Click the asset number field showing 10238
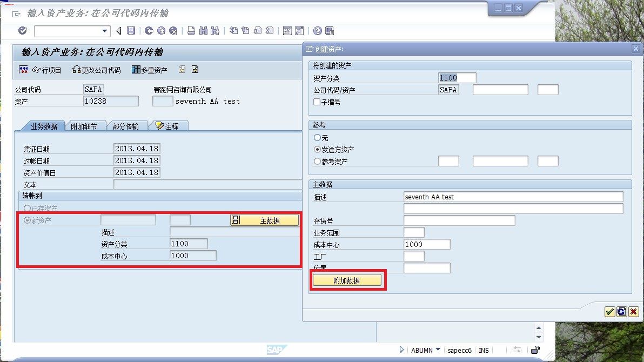This screenshot has width=644, height=362. click(111, 101)
